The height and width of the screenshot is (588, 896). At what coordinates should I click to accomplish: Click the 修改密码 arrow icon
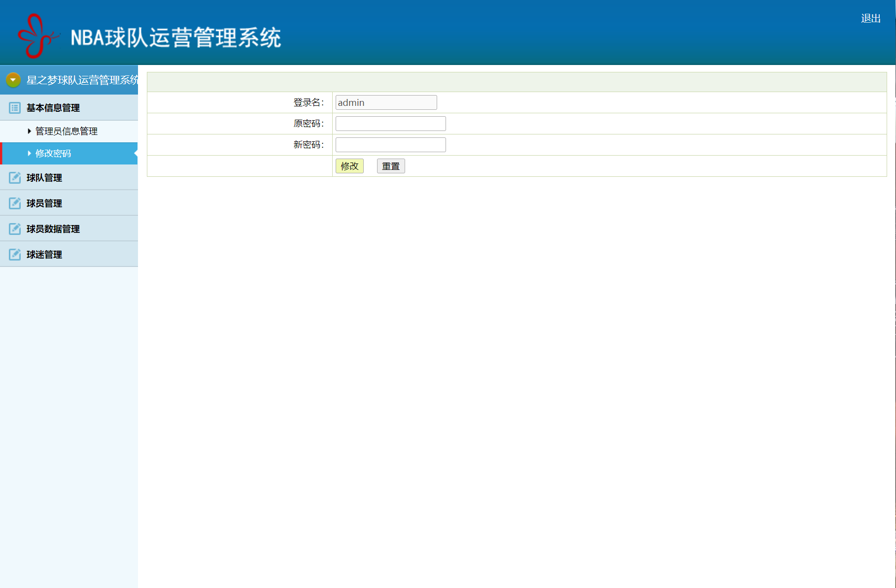[29, 153]
